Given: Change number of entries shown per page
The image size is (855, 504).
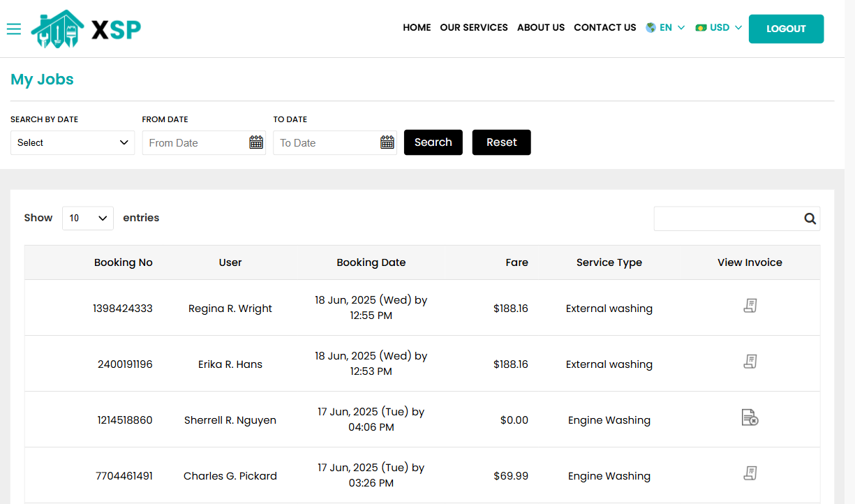Looking at the screenshot, I should point(87,218).
